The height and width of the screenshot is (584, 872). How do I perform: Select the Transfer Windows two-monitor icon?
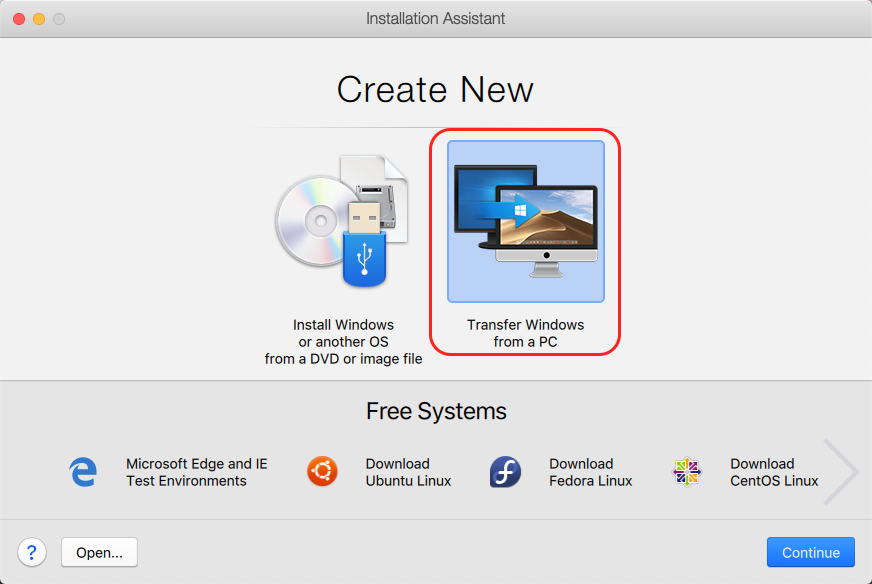(525, 221)
